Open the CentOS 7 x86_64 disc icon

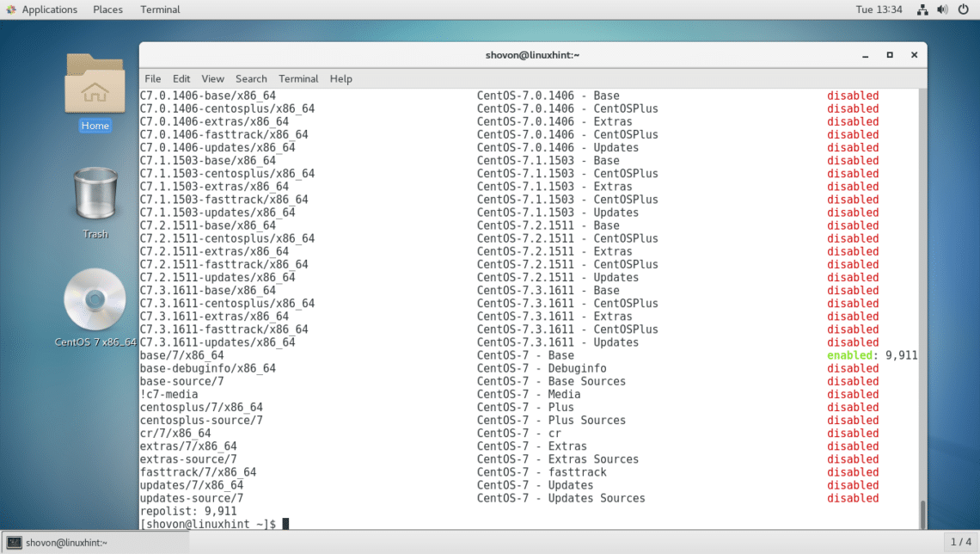[x=95, y=300]
